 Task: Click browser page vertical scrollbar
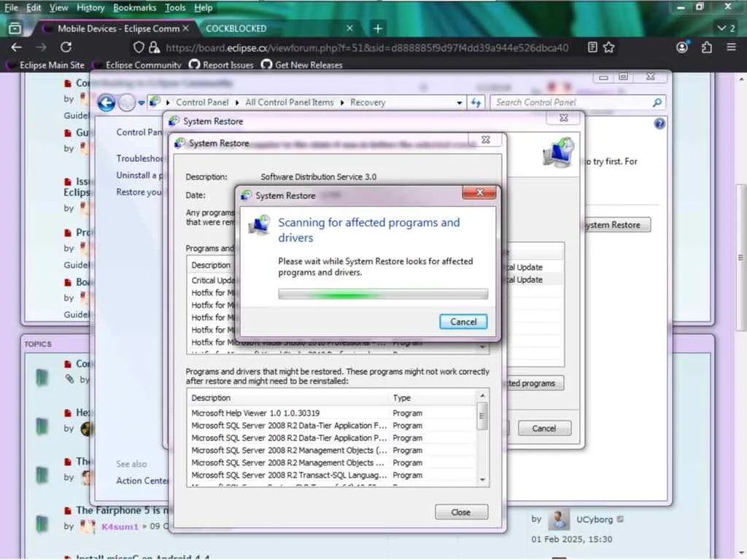tap(741, 257)
